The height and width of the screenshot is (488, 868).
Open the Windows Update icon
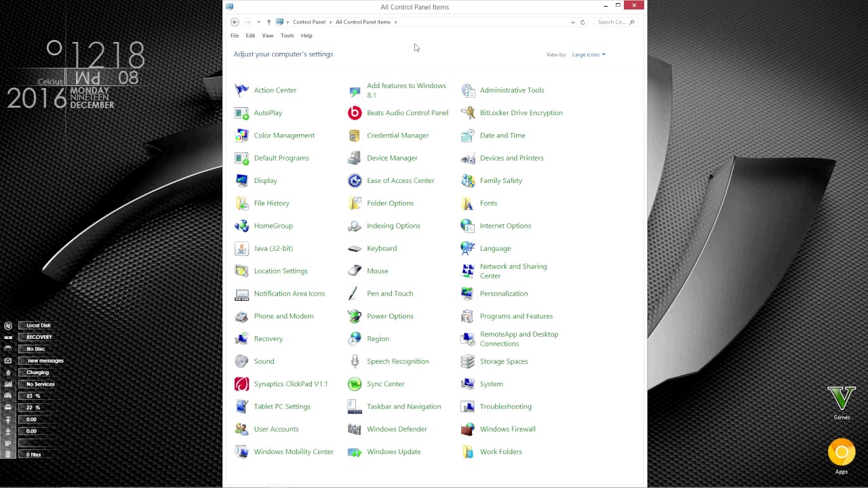click(355, 451)
